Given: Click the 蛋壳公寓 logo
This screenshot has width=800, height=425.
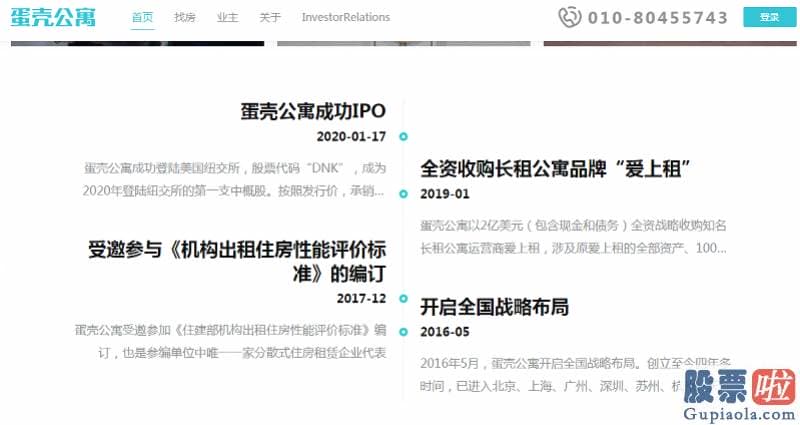Looking at the screenshot, I should click(53, 17).
